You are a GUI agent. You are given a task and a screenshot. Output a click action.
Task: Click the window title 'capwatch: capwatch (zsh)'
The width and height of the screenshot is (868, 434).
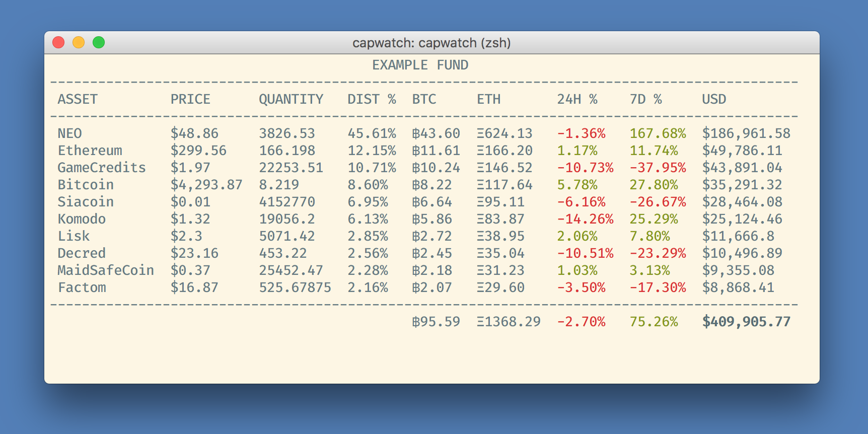431,43
